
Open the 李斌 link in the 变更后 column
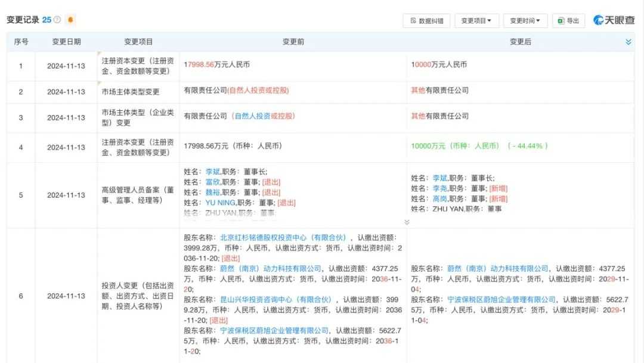tap(440, 178)
